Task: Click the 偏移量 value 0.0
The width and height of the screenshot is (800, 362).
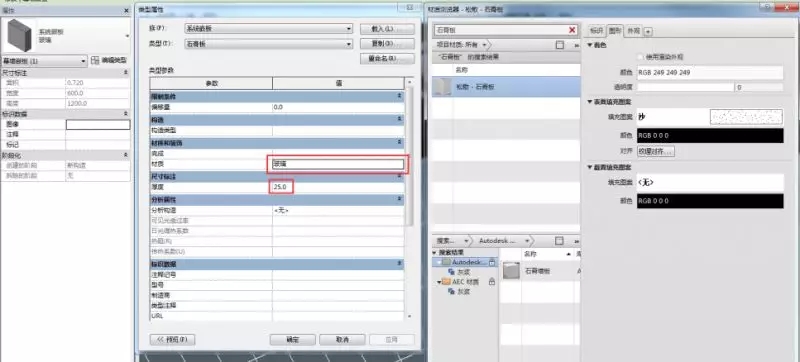Action: (x=338, y=108)
